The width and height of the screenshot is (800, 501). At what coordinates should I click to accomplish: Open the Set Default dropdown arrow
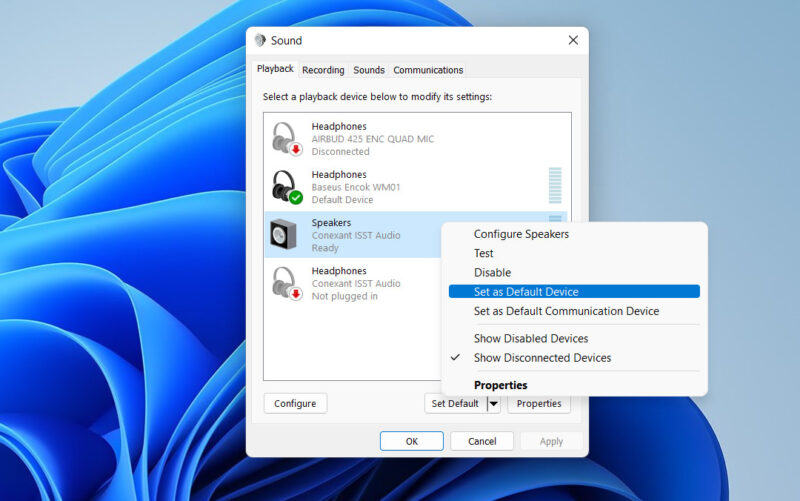pos(493,404)
